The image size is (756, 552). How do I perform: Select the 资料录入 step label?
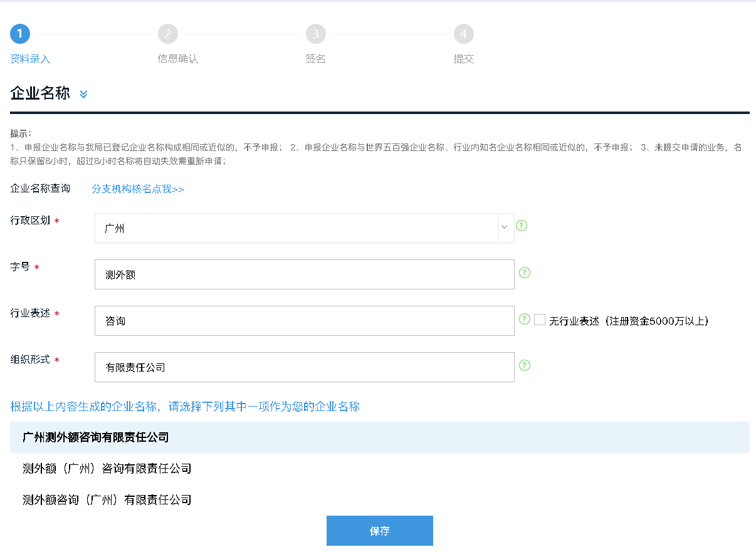tap(30, 59)
